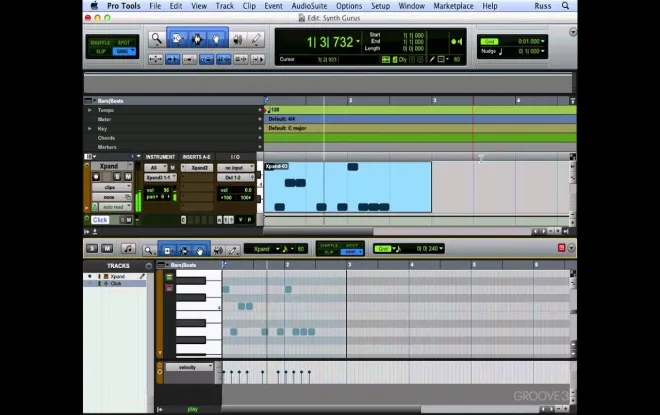This screenshot has height=415, width=660.
Task: Open the 'Out 1-2' output selector
Action: point(235,178)
